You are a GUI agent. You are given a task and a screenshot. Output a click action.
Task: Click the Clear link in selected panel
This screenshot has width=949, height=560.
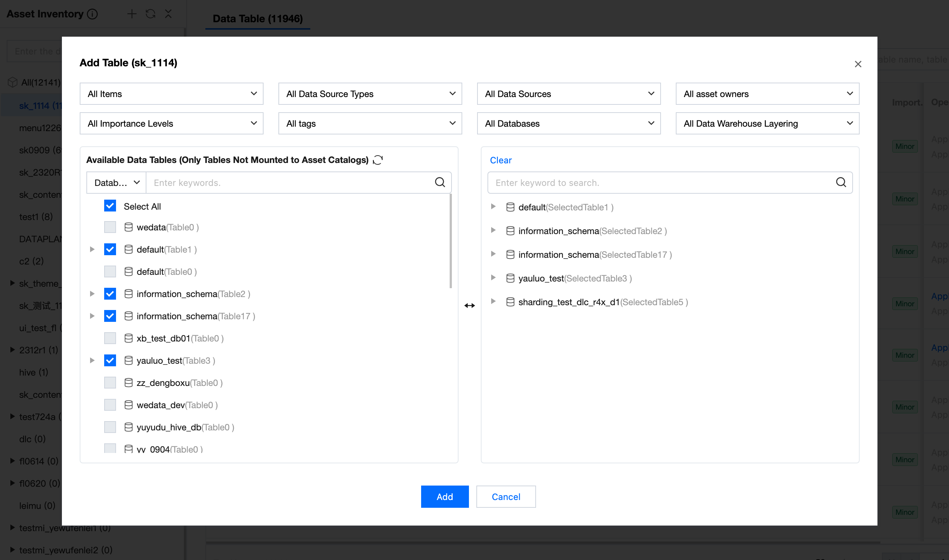pos(500,160)
